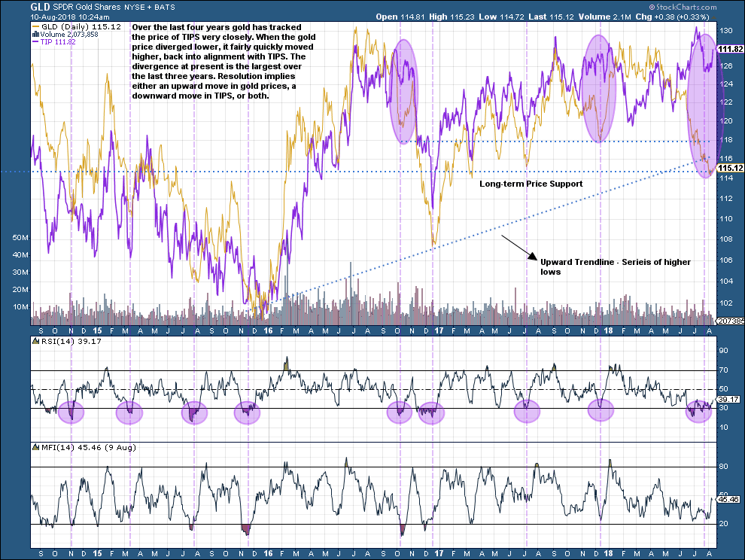Click the indicator icon beside MFI(14)
The width and height of the screenshot is (745, 560).
tap(35, 447)
